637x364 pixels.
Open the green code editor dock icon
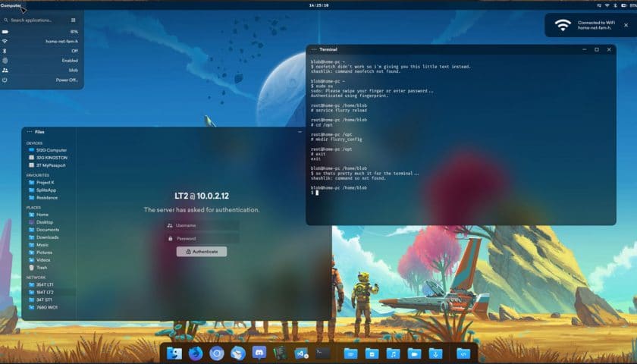(281, 353)
